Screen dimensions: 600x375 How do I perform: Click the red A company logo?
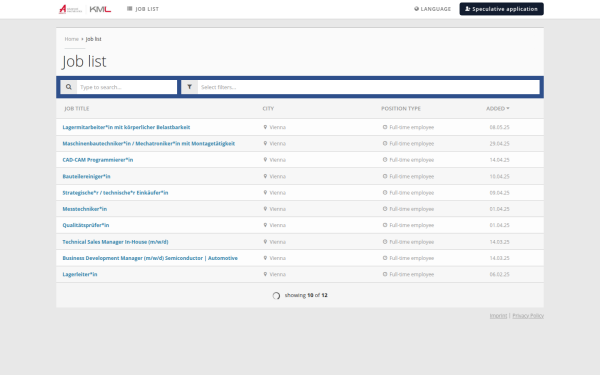70,9
